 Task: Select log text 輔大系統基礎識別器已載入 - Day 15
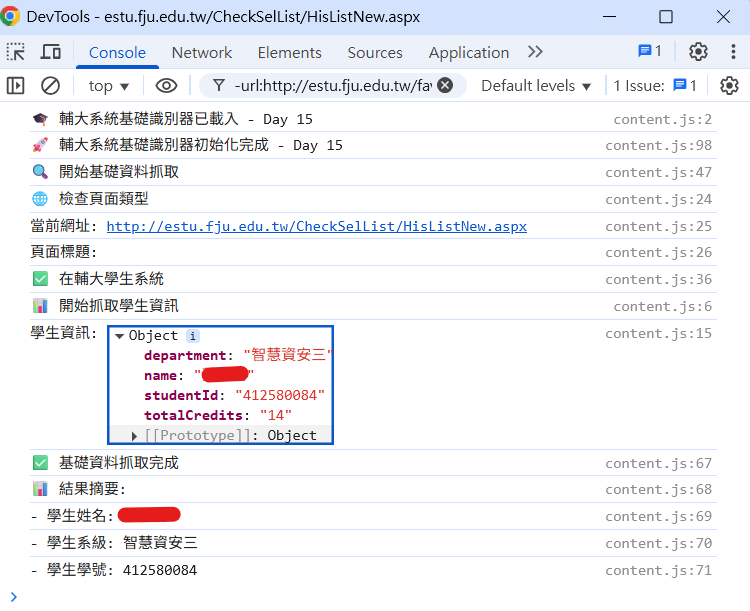tap(186, 119)
